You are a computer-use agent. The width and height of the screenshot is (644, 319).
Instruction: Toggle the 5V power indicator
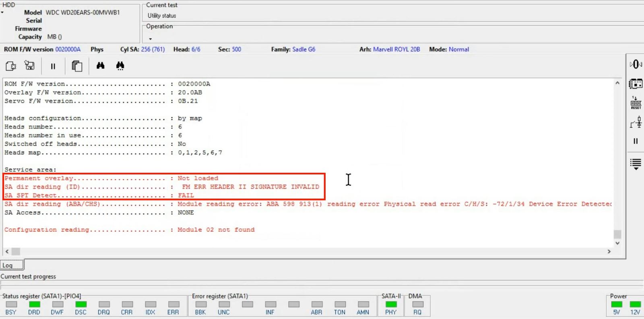(616, 304)
